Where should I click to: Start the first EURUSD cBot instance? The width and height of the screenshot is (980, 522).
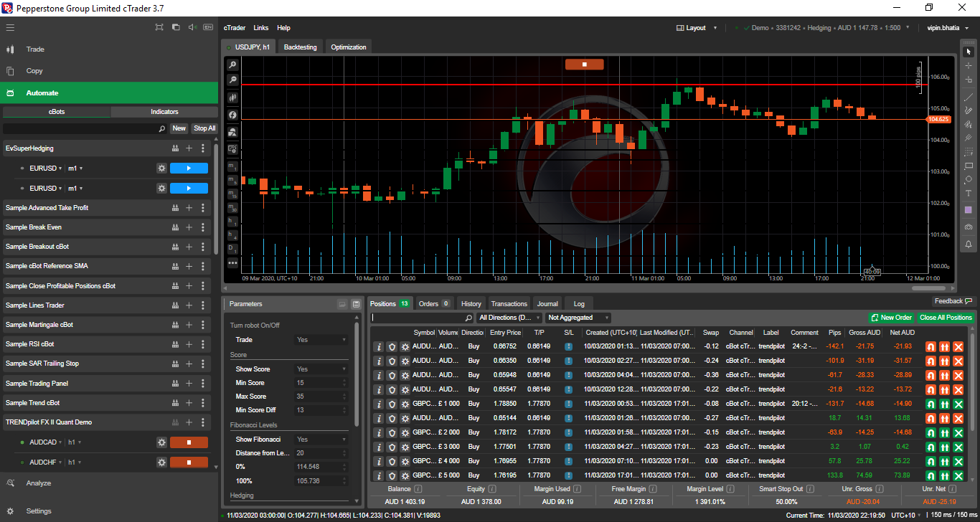(x=189, y=169)
